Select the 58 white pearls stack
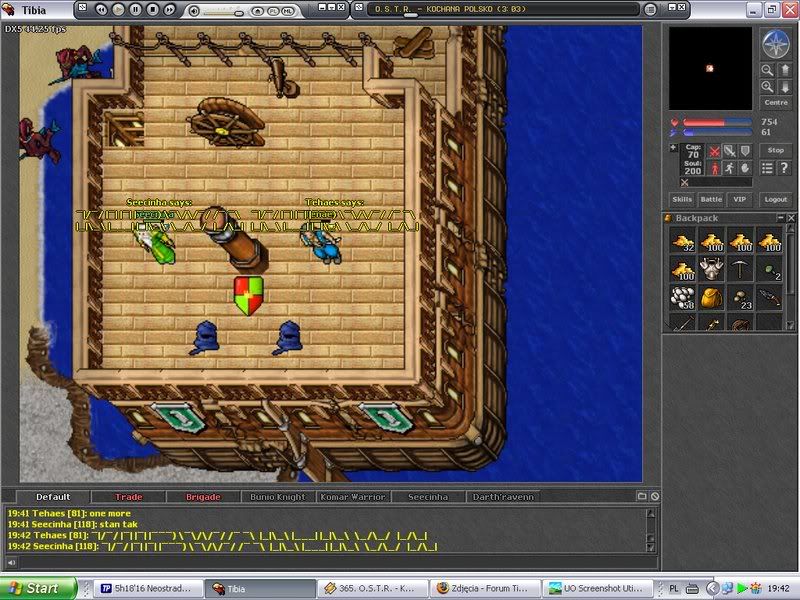 [x=682, y=298]
